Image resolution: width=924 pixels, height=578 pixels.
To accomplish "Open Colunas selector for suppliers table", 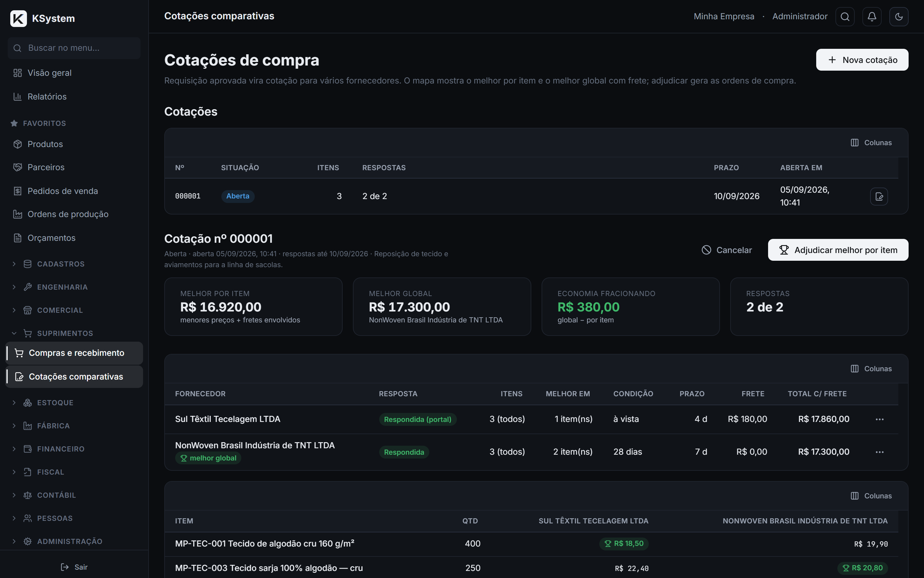I will (x=871, y=369).
